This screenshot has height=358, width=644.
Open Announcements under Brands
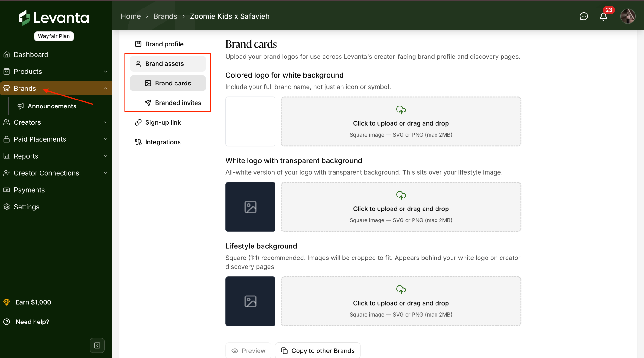pyautogui.click(x=52, y=106)
